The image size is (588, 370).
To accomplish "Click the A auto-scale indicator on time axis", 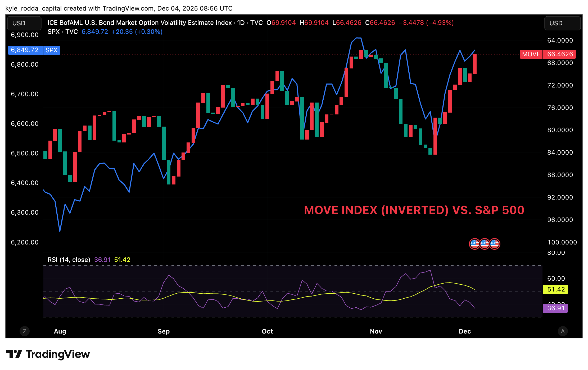I will (x=563, y=331).
